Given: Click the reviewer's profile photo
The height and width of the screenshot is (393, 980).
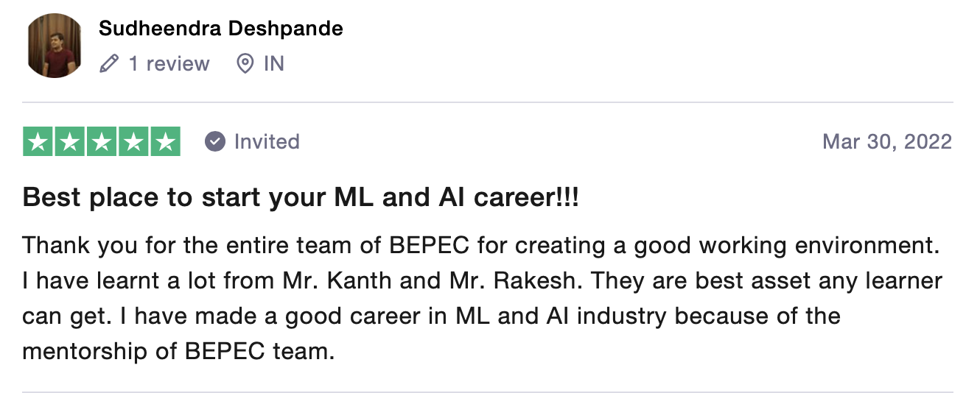Looking at the screenshot, I should pos(55,46).
